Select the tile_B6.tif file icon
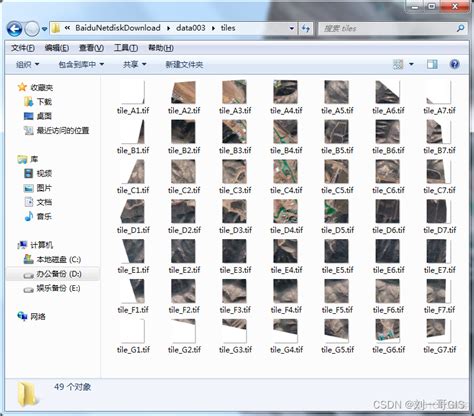Screen dimensions: 474x416 coord(388,132)
